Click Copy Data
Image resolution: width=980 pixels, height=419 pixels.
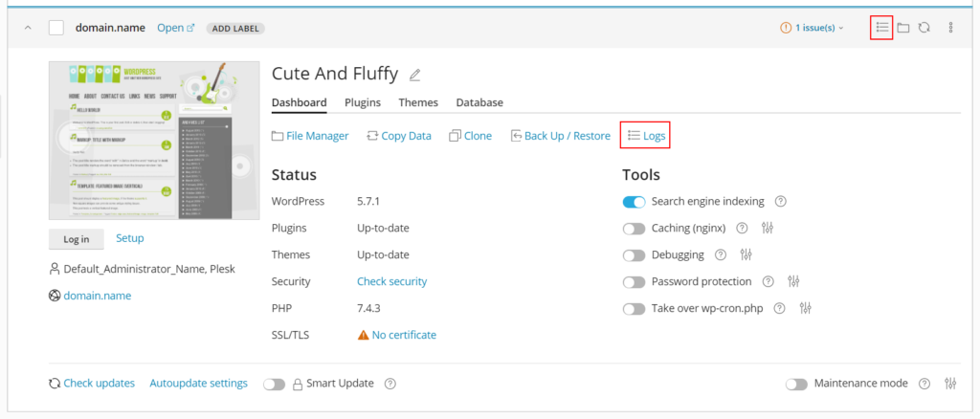399,136
